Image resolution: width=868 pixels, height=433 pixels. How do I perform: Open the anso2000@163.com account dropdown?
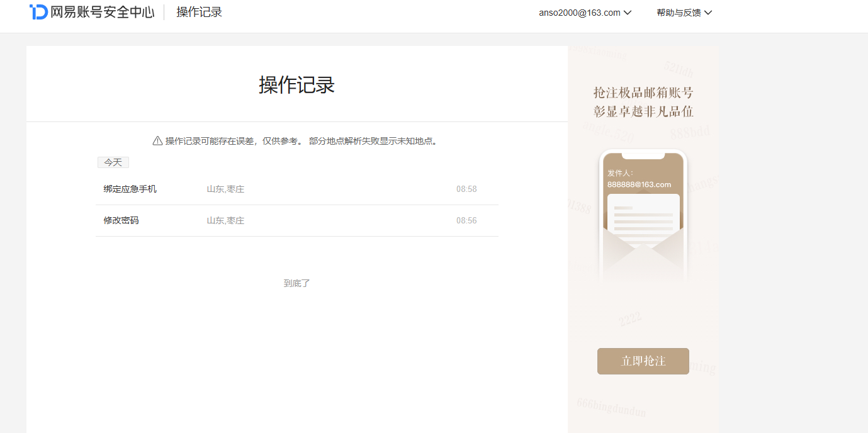[x=585, y=13]
